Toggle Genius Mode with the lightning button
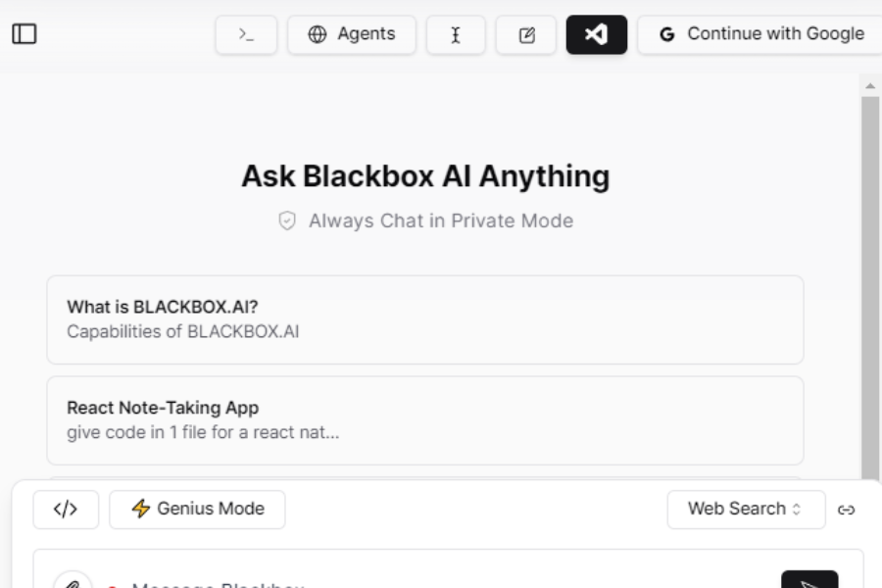882x588 pixels. [196, 509]
